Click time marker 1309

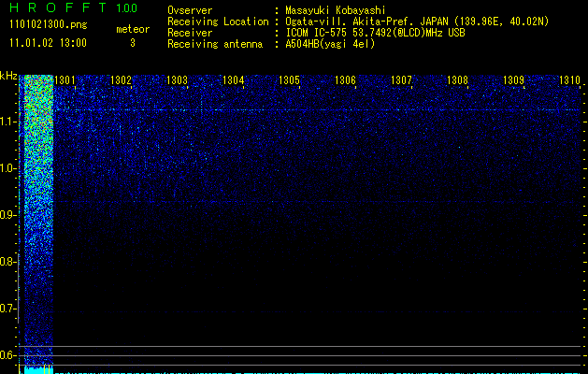pyautogui.click(x=513, y=80)
